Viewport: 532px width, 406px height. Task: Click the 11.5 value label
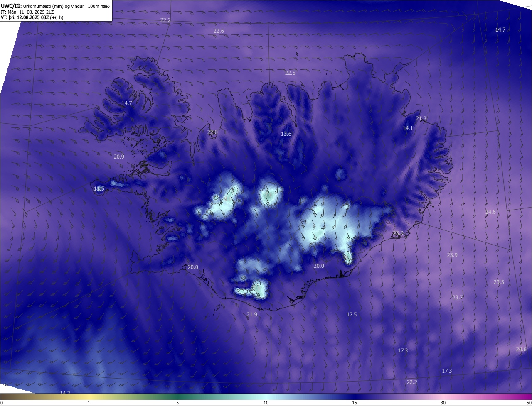pyautogui.click(x=99, y=189)
